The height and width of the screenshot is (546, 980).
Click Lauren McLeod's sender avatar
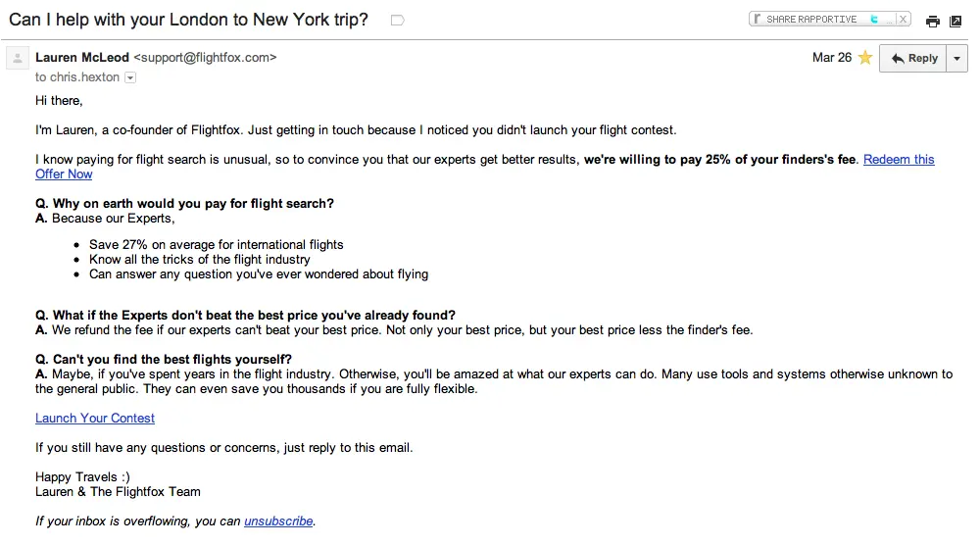17,59
